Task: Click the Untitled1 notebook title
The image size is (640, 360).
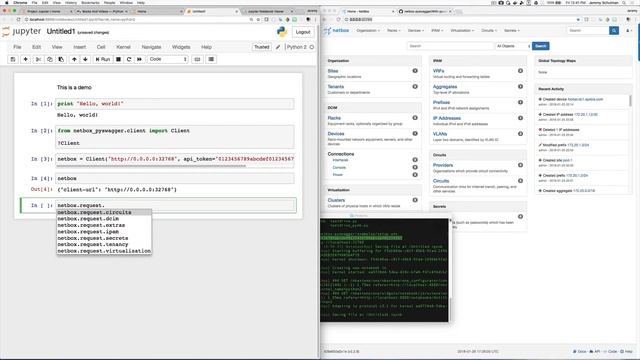Action: (61, 31)
